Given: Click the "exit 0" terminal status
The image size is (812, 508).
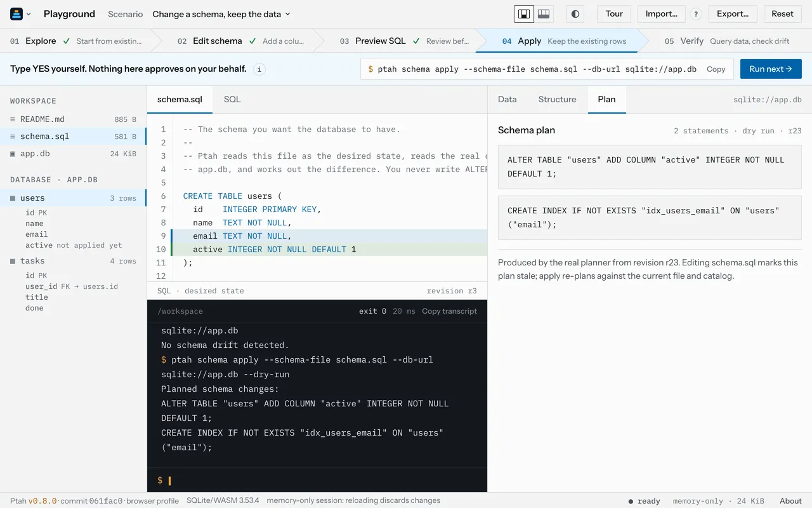Looking at the screenshot, I should coord(372,311).
